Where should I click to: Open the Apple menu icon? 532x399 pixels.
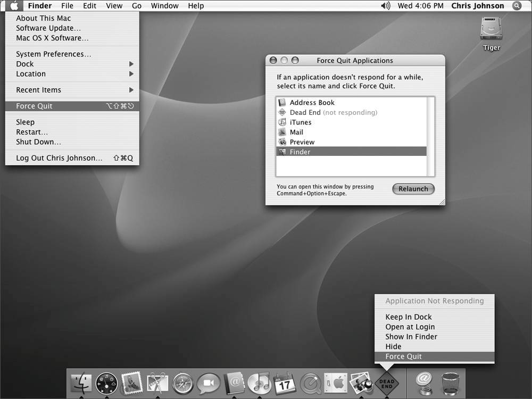coord(14,6)
